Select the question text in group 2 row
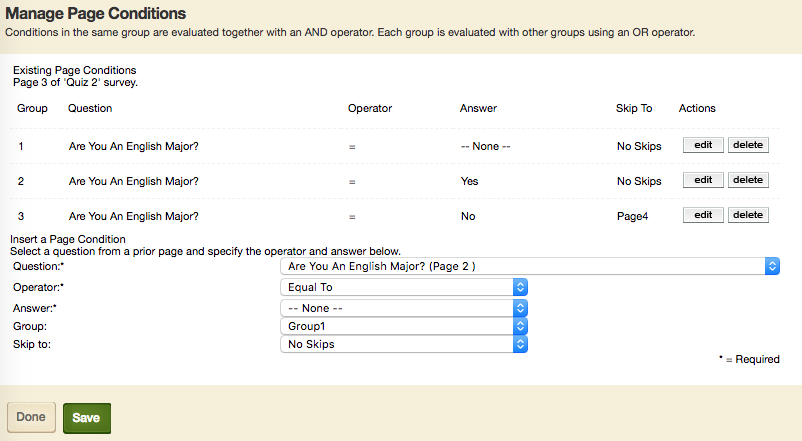802x441 pixels. 133,181
